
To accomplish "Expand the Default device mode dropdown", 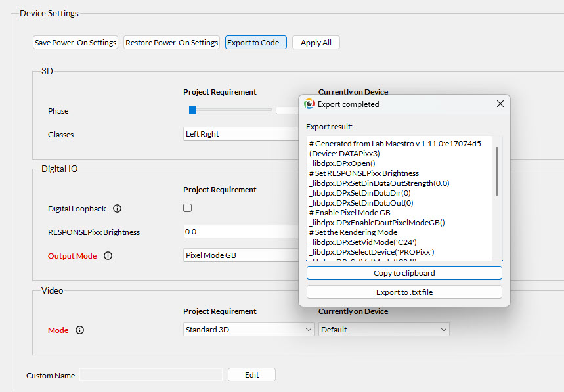I will tap(384, 330).
